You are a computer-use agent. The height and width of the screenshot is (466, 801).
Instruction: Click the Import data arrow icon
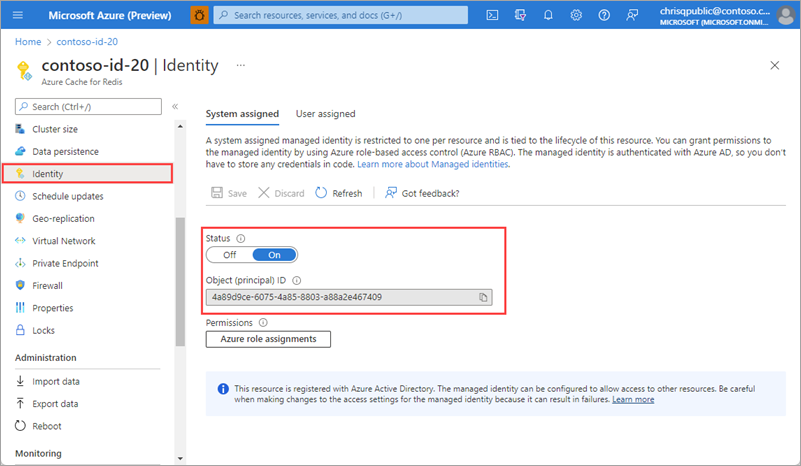click(x=20, y=381)
